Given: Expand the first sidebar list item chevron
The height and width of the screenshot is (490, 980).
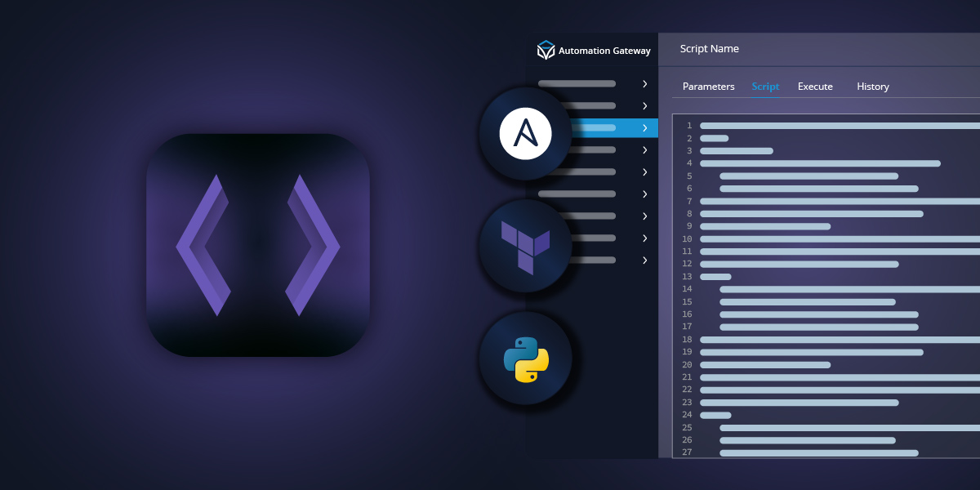Looking at the screenshot, I should (644, 83).
